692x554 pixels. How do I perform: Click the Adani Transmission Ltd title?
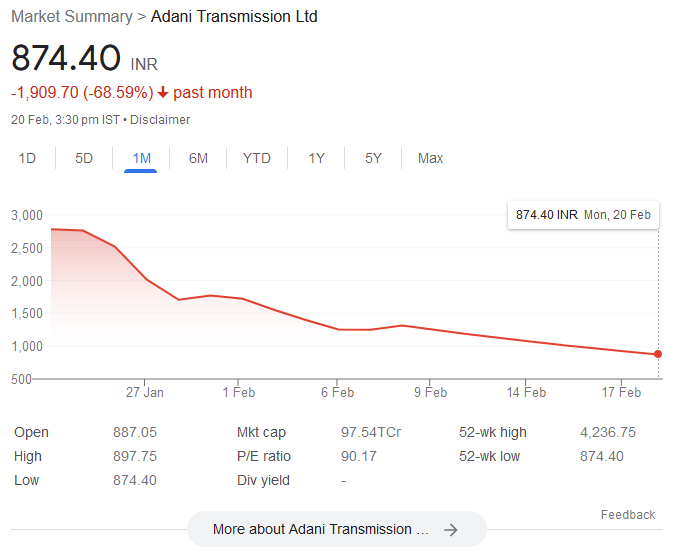234,17
